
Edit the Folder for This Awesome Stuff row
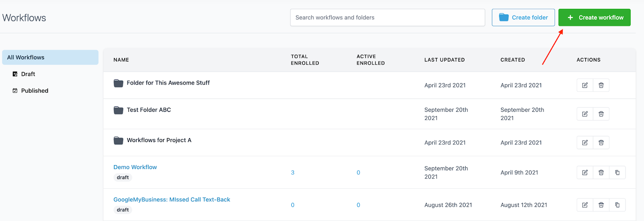point(585,85)
